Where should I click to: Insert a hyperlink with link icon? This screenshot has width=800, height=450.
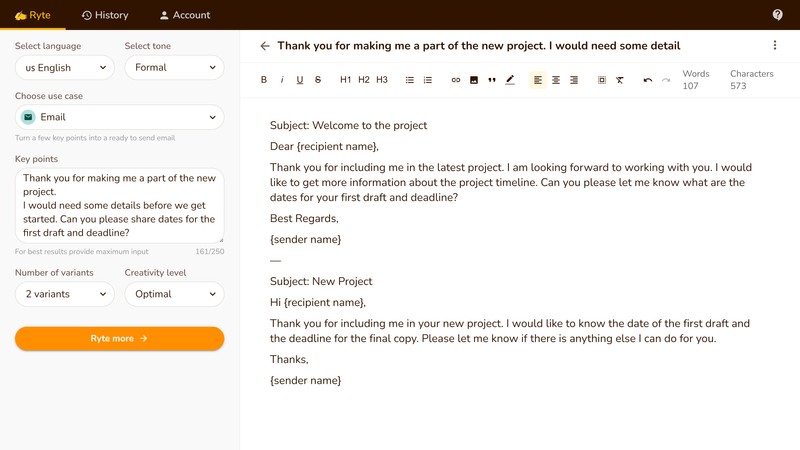tap(456, 80)
